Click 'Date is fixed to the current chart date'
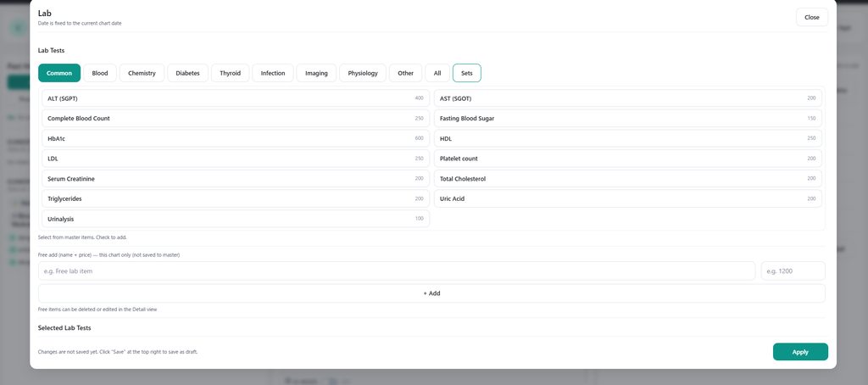The width and height of the screenshot is (868, 385). [x=80, y=23]
